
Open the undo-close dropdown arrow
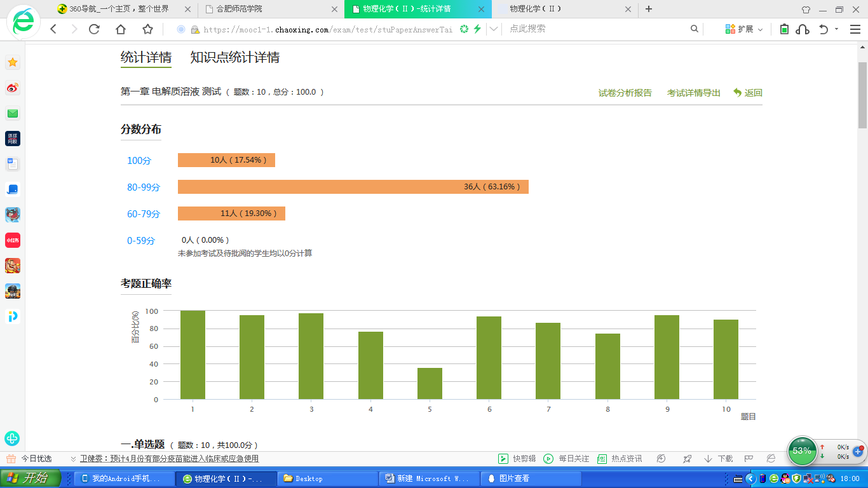pos(836,29)
